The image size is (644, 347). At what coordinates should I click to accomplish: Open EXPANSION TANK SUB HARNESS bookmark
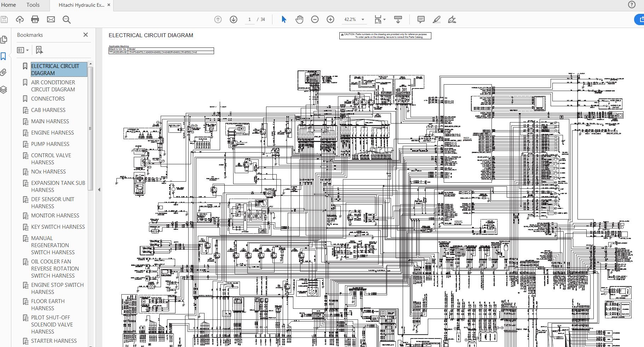pos(58,186)
